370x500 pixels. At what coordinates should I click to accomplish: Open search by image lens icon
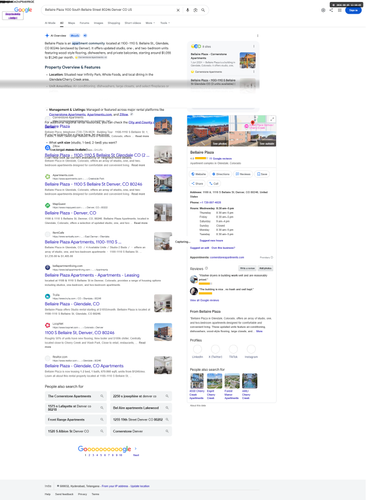pyautogui.click(x=195, y=10)
